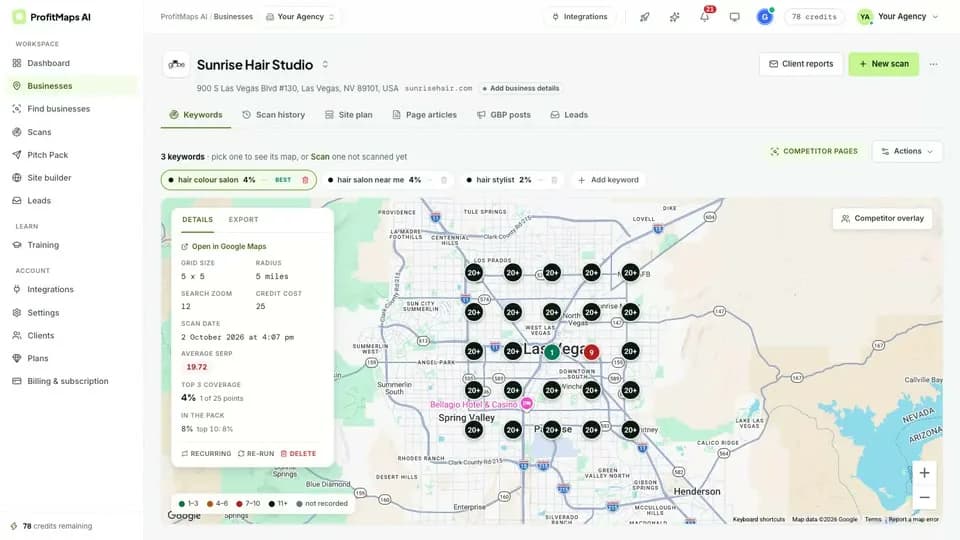Open Your Agency breadcrumb selector

click(x=300, y=17)
